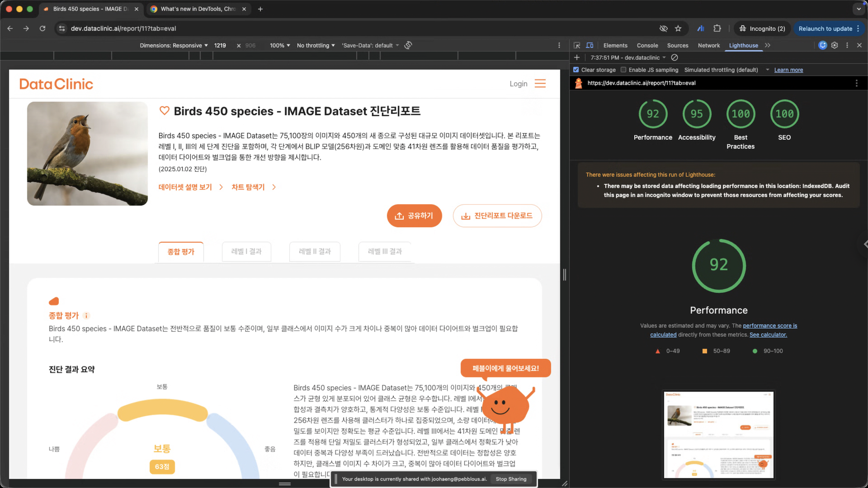Open Chrome extensions puzzle icon

click(x=717, y=28)
